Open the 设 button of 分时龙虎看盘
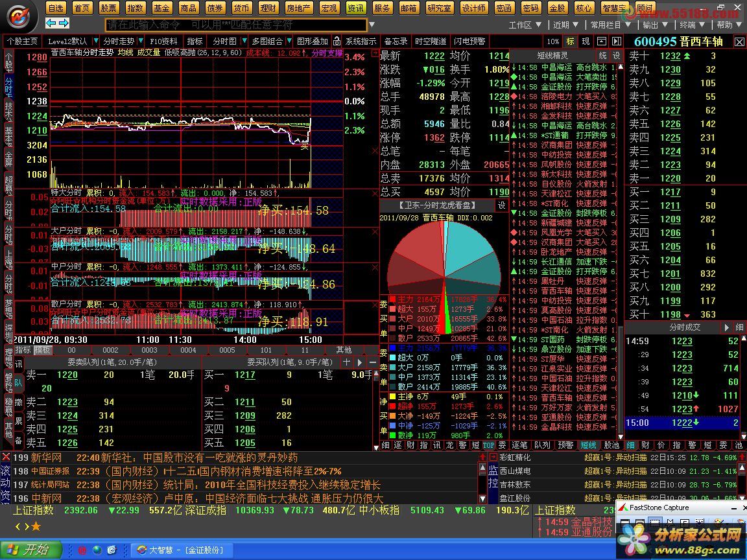Image resolution: width=747 pixels, height=560 pixels. pyautogui.click(x=502, y=205)
